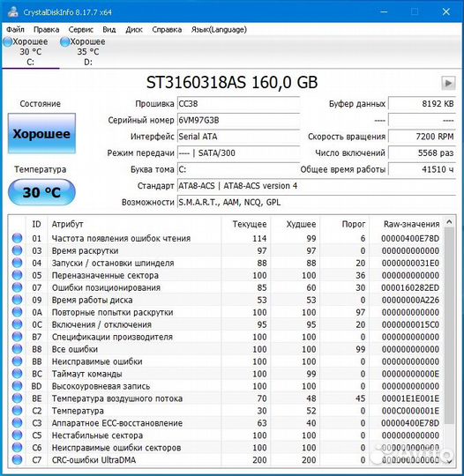Click status orb for row 09 Время работы диска
The height and width of the screenshot is (476, 464).
(18, 300)
